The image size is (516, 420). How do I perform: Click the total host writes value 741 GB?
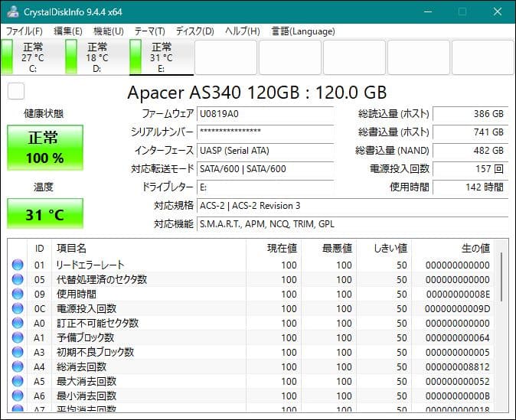[471, 132]
